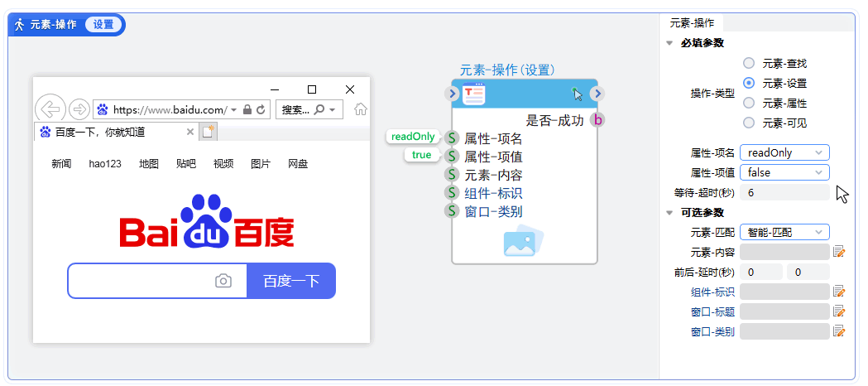Close the 百度一下，你就知道 tab

click(189, 132)
